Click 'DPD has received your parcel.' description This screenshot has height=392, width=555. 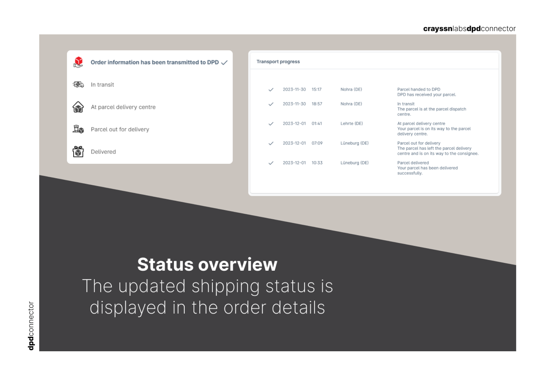tap(427, 94)
